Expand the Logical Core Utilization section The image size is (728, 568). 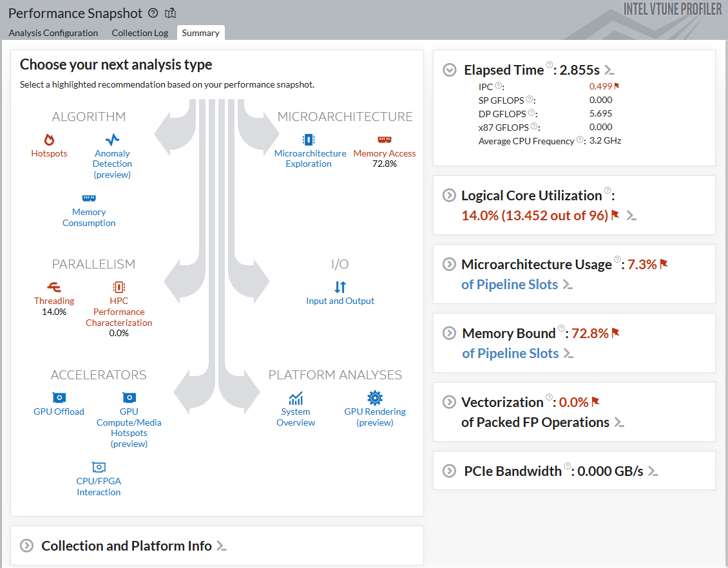point(448,195)
